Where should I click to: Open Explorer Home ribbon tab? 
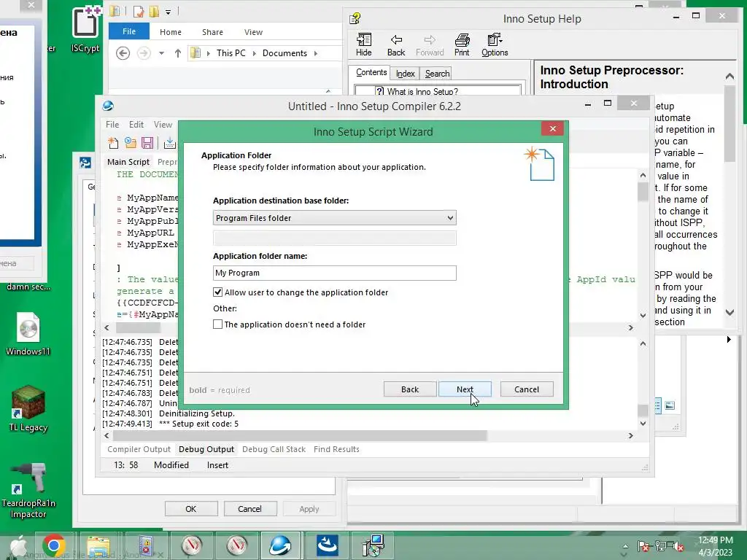171,32
